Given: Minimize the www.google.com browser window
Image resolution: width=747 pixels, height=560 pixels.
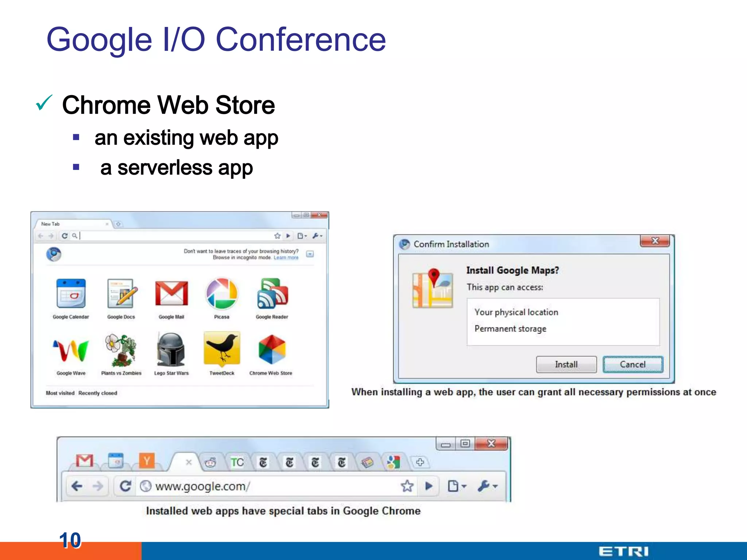Looking at the screenshot, I should 446,444.
